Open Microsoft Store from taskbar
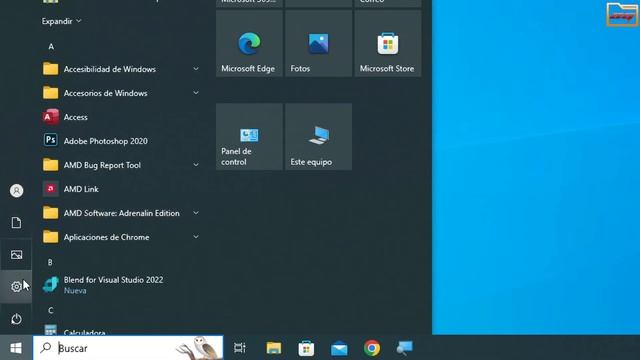Screen dimensions: 640x360 tap(306, 348)
